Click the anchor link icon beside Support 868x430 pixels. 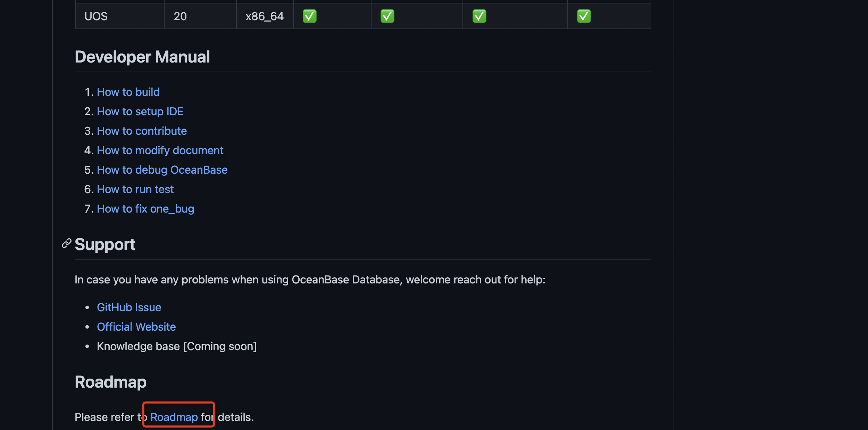point(66,243)
